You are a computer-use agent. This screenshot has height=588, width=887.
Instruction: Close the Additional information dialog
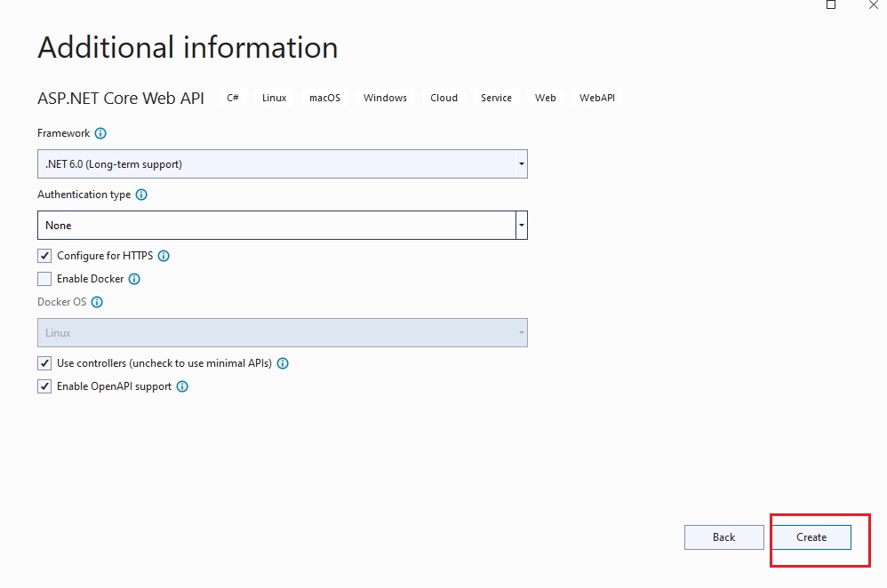[874, 5]
